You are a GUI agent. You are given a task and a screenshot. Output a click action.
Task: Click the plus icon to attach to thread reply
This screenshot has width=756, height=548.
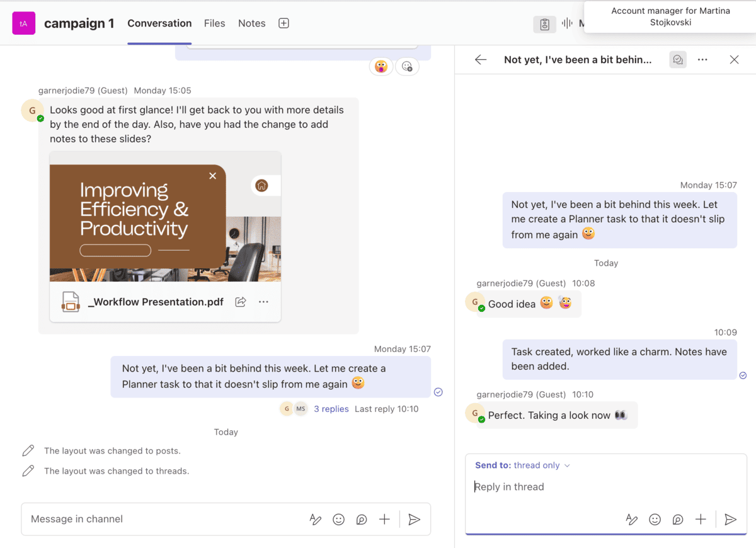pyautogui.click(x=701, y=520)
